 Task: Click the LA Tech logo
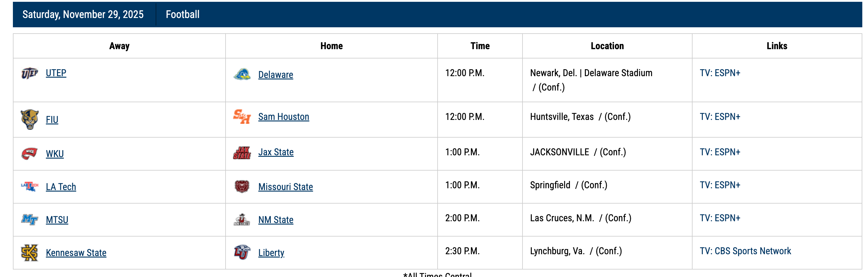(x=30, y=186)
